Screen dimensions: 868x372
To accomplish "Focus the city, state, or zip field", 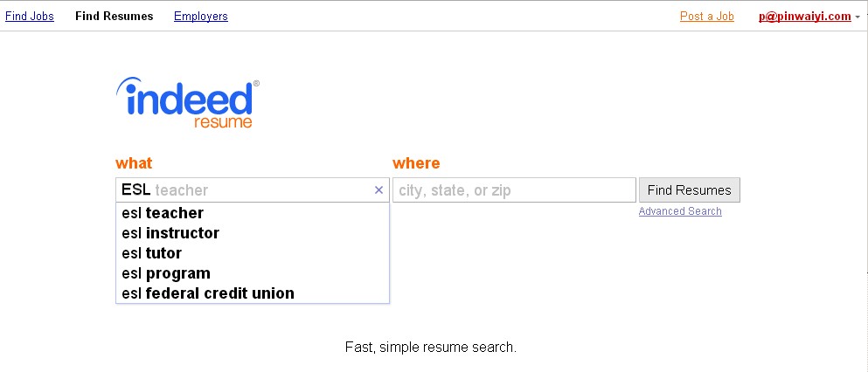I will pos(514,190).
